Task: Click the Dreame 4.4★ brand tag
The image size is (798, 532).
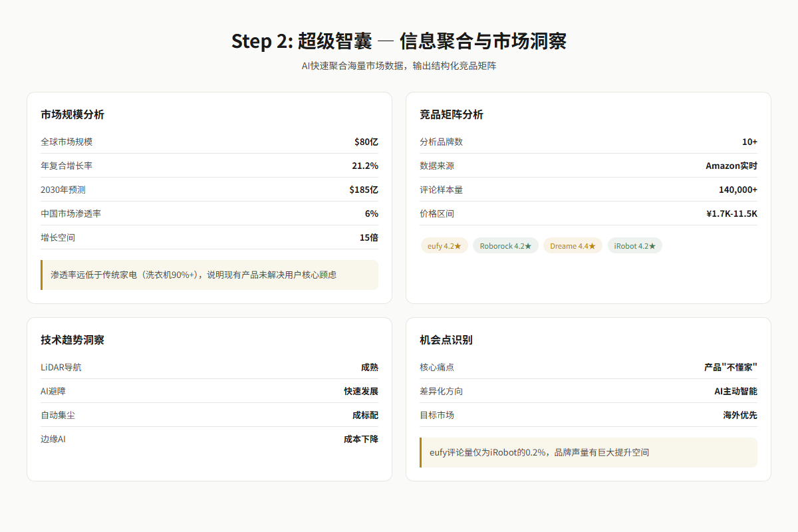Action: coord(573,246)
